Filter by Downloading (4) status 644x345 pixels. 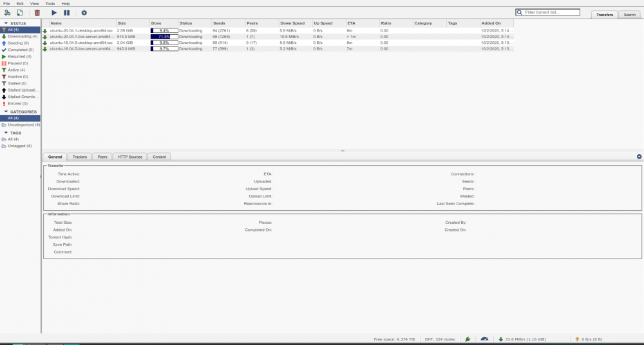[20, 36]
